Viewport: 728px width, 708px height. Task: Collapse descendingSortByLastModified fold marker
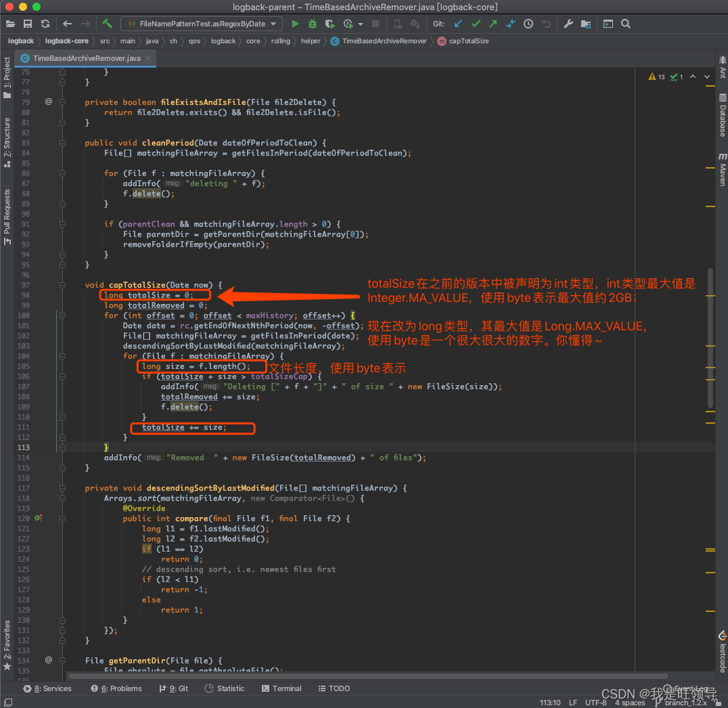point(63,488)
